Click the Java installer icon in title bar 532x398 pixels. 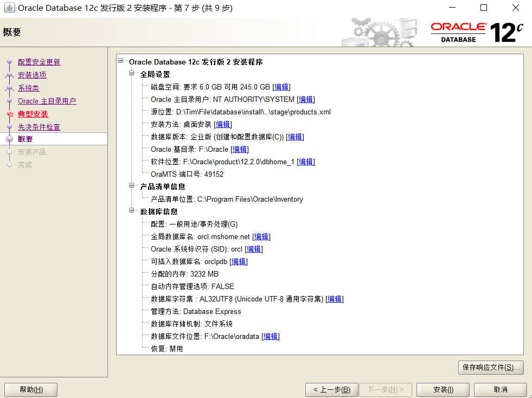coord(10,8)
